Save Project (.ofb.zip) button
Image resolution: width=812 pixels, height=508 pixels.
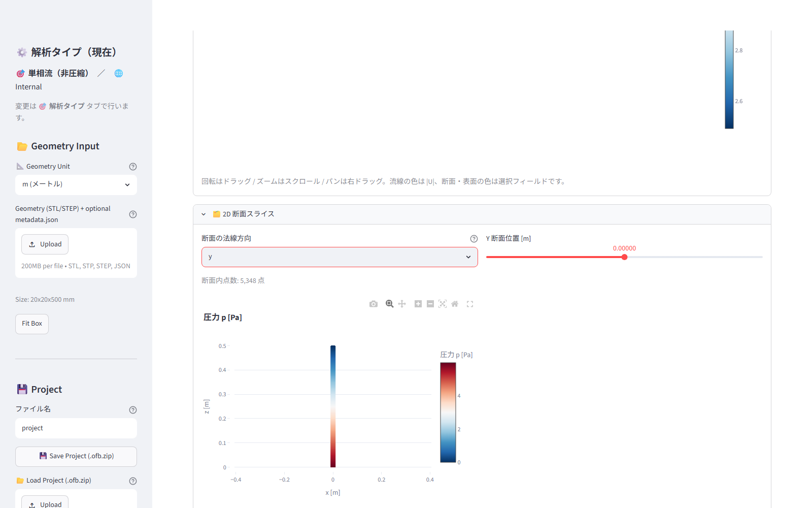76,457
